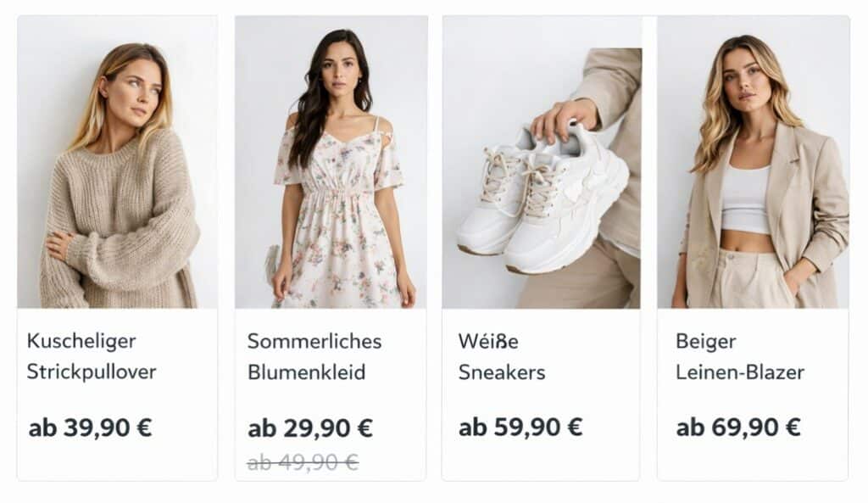Click the white crop top under the blazer
Viewport: 868px width, 503px height.
(x=745, y=200)
